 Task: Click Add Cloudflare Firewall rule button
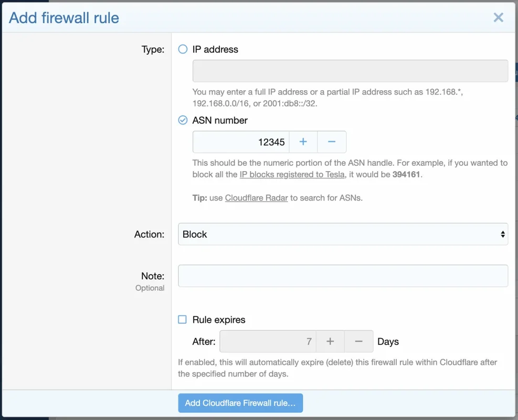coord(240,403)
